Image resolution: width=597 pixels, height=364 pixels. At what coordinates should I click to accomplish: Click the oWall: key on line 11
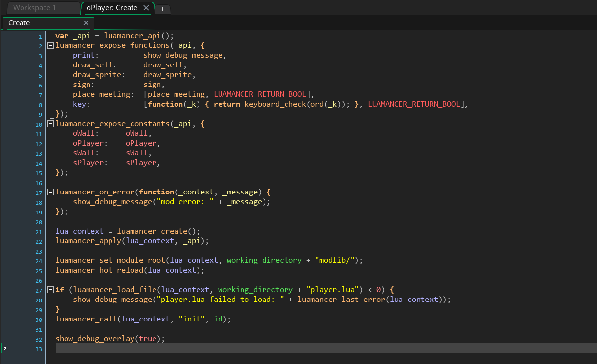click(x=86, y=133)
